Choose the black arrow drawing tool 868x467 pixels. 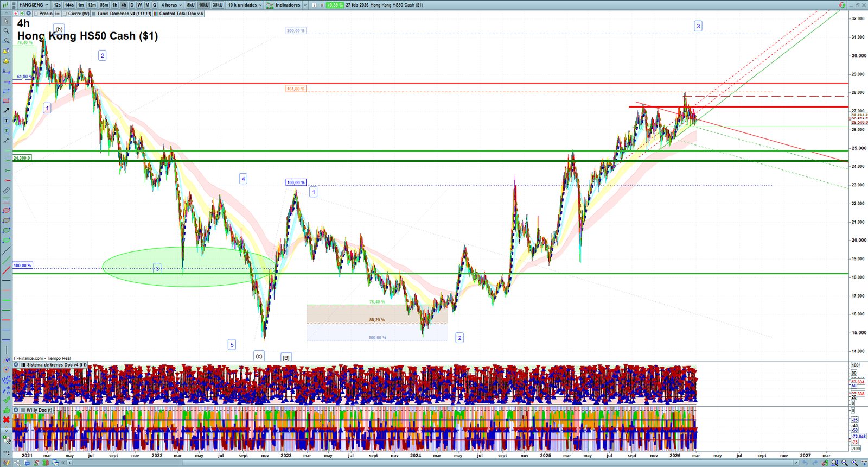click(6, 111)
